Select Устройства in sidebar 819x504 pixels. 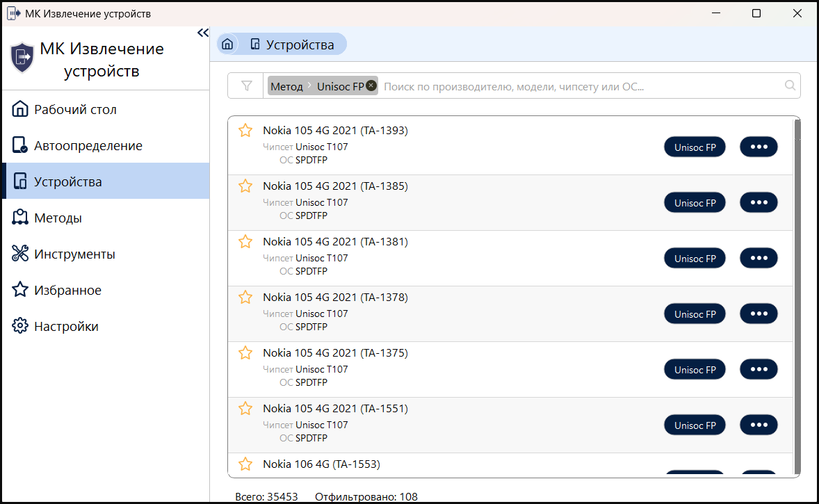point(106,181)
